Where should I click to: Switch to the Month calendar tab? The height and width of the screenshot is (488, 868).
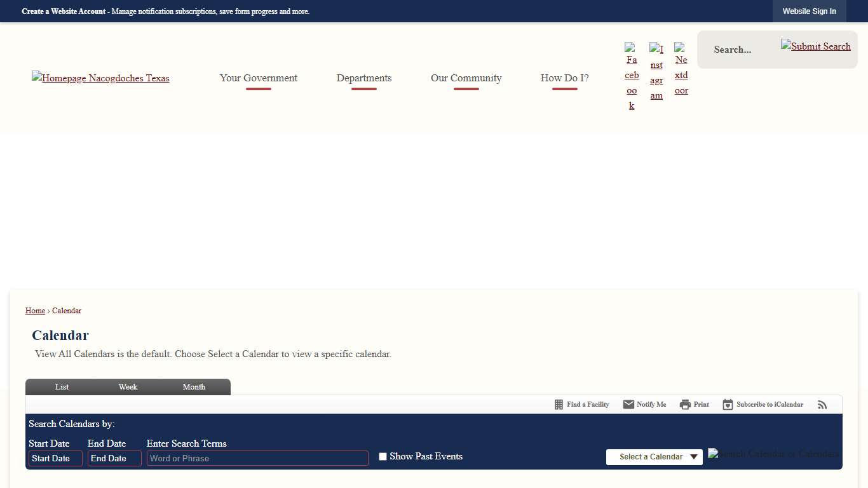(x=194, y=387)
